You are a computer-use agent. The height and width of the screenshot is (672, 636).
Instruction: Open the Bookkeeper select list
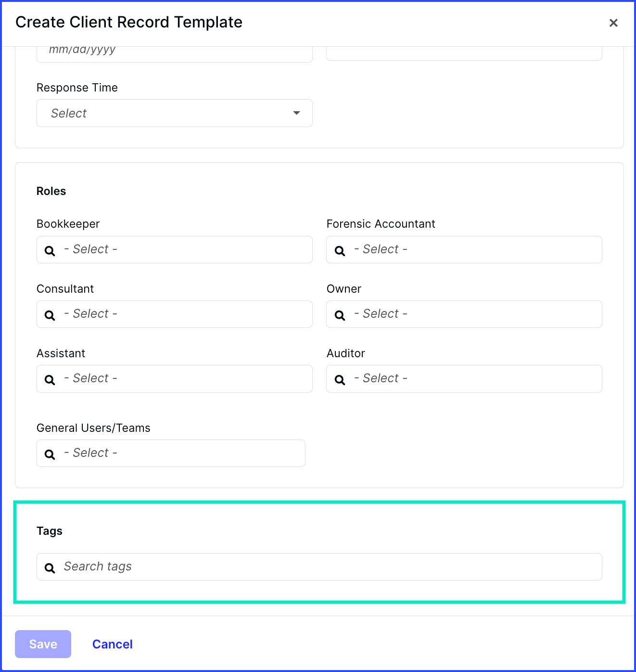(x=174, y=249)
